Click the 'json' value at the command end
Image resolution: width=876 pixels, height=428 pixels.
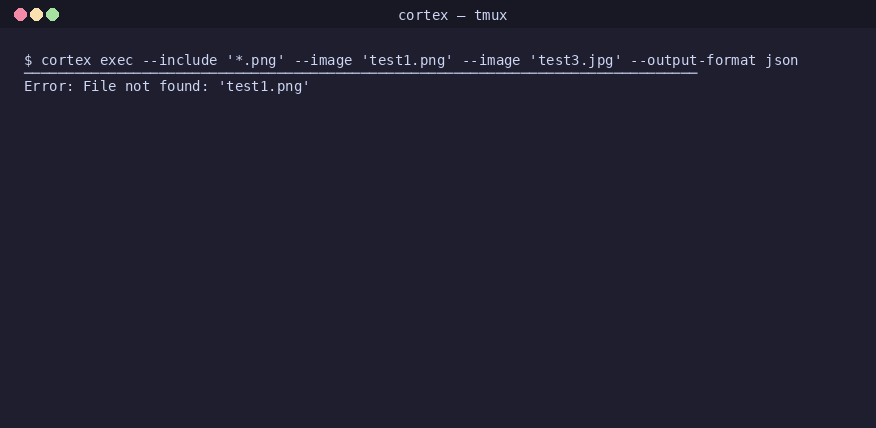[x=781, y=60]
